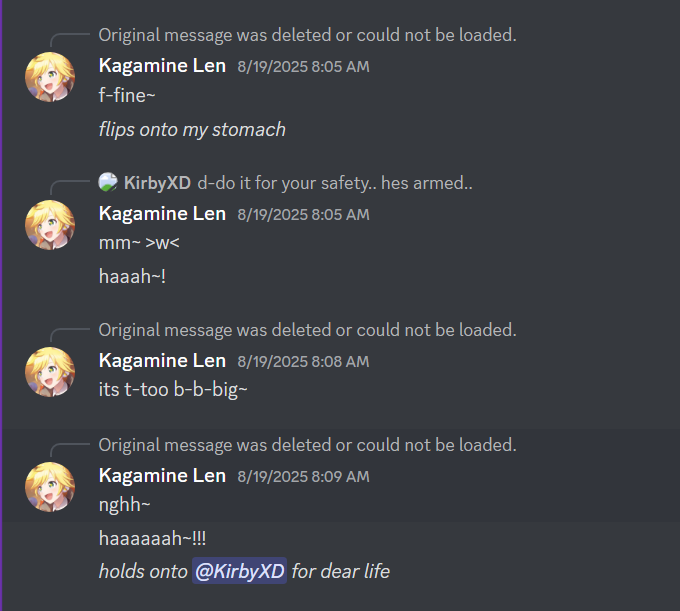680x611 pixels.
Task: Click the deleted-reply notice above the 8:09 AM message
Action: click(307, 445)
